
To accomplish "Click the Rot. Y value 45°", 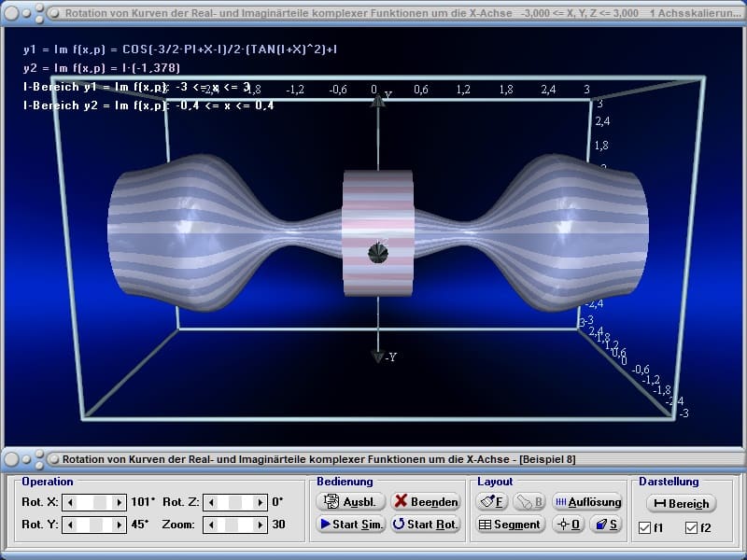I will pyautogui.click(x=139, y=525).
